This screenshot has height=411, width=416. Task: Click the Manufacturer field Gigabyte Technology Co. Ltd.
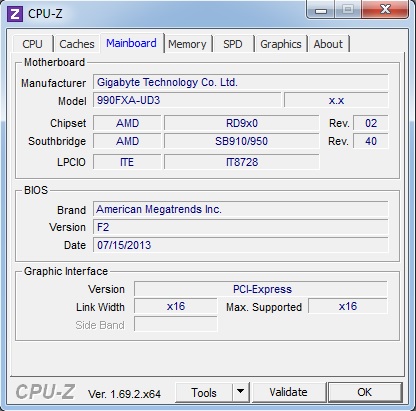(240, 82)
